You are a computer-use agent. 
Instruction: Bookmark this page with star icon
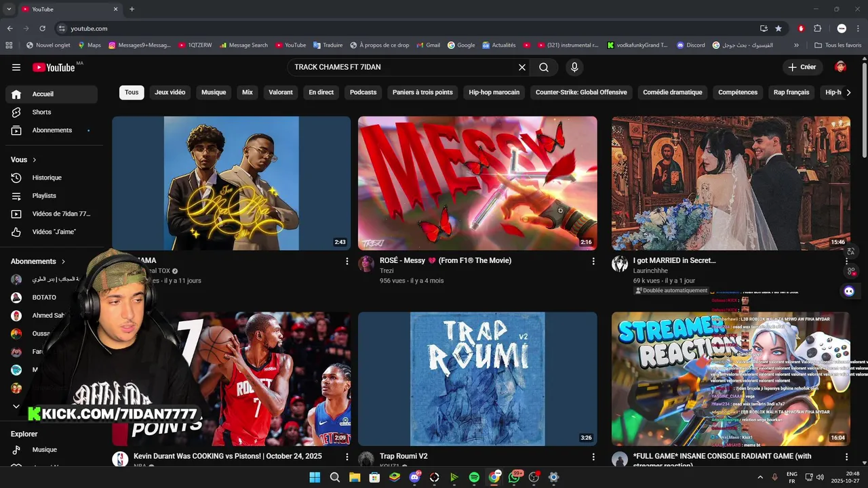[x=778, y=28]
